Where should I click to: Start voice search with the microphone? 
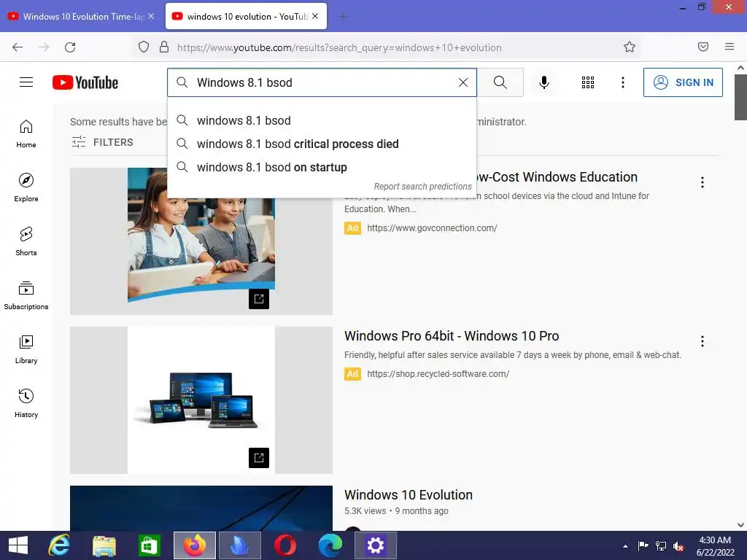click(544, 82)
